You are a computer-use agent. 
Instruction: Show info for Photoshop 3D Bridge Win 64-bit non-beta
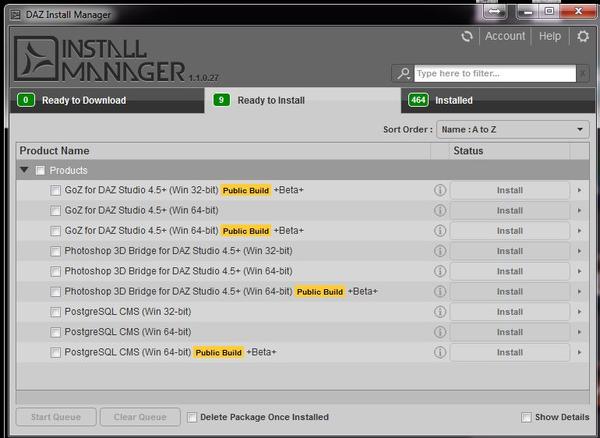point(440,271)
